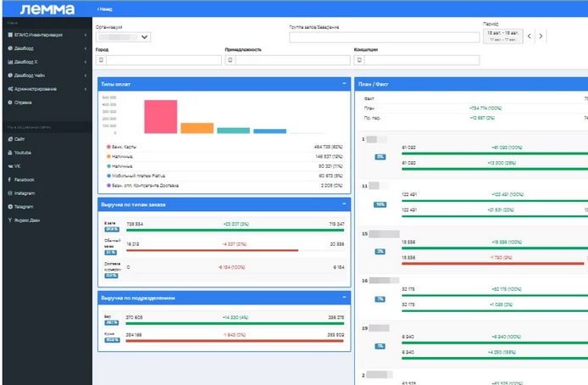Click the purple Безн. опл. Контрагента dot
This screenshot has width=588, height=385.
pyautogui.click(x=108, y=186)
